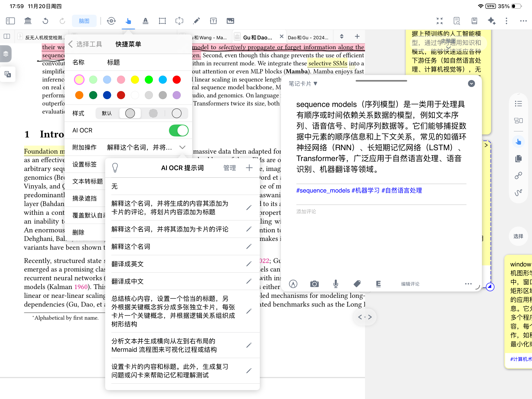The image size is (532, 399).
Task: Tap the camera icon in note card
Action: pos(314,284)
